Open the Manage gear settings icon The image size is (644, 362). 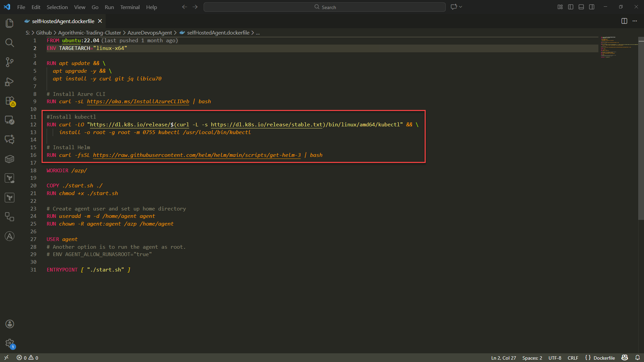[9, 343]
